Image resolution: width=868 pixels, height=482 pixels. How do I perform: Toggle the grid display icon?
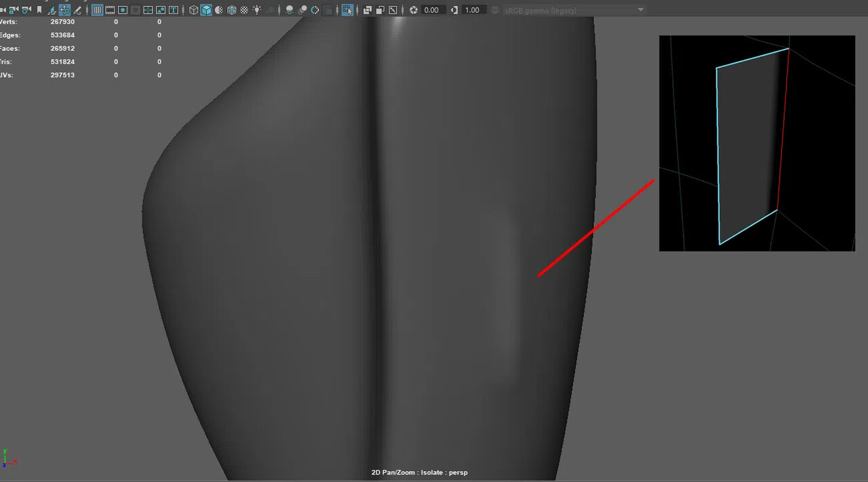point(98,9)
